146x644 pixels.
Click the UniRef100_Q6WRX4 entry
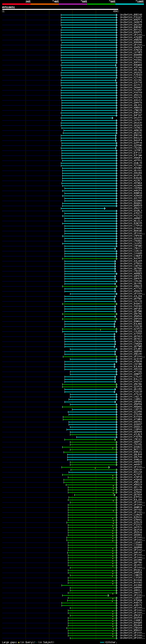131,507
